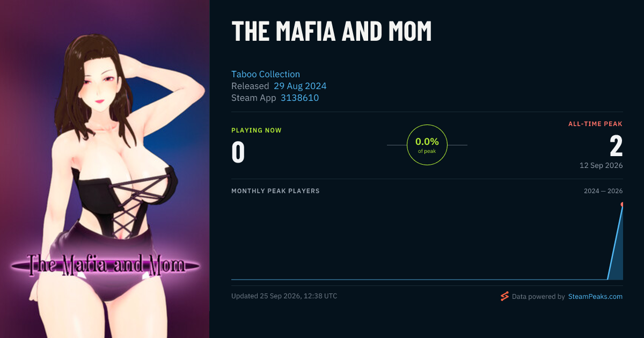
Task: Click the Monthly Peak Players label
Action: point(275,191)
